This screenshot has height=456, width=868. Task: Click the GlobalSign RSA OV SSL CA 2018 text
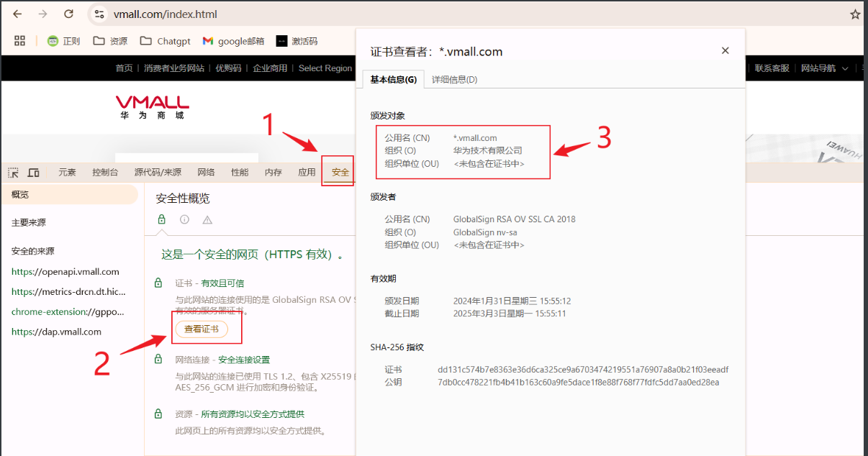tap(515, 219)
